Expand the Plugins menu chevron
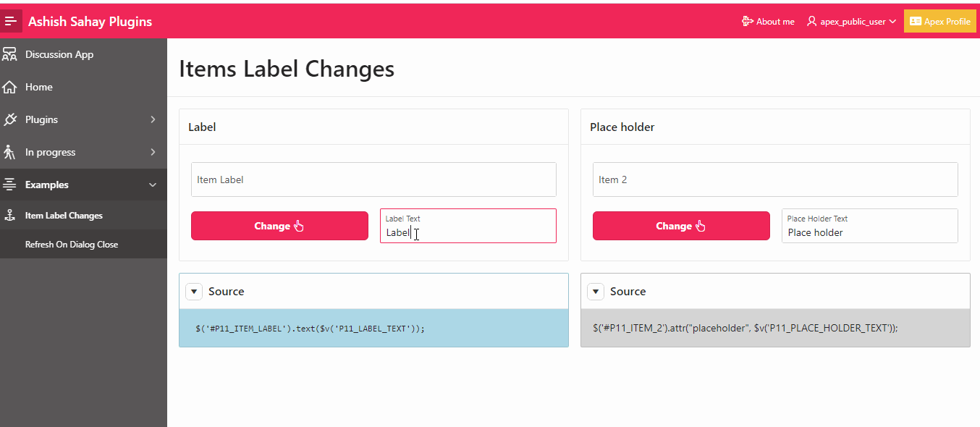This screenshot has width=980, height=427. tap(153, 119)
